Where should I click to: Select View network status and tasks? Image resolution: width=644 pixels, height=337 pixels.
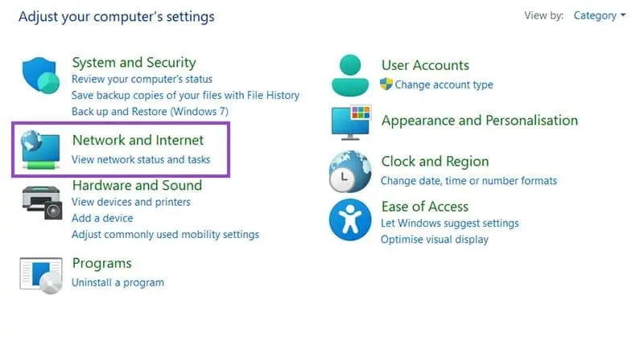pyautogui.click(x=141, y=159)
